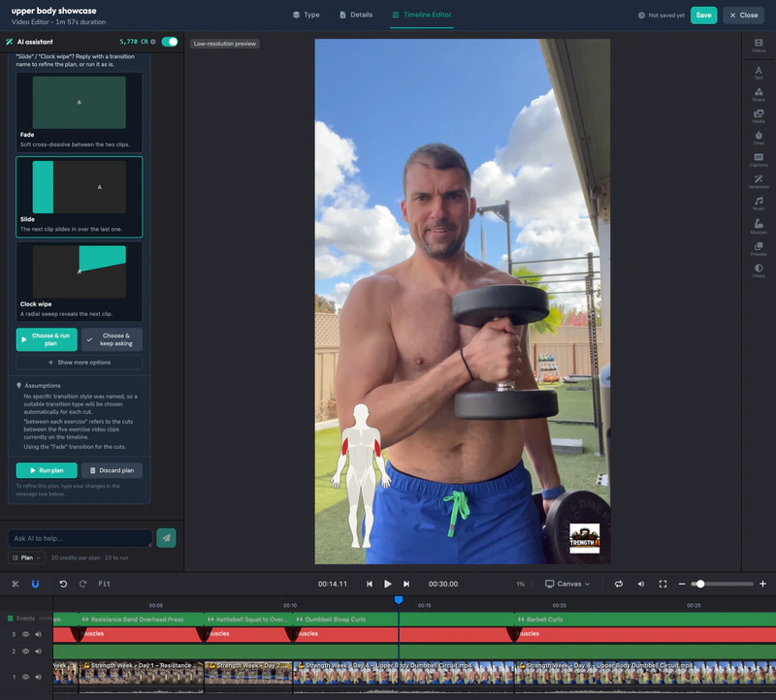The width and height of the screenshot is (776, 700).
Task: Click the credits info icon
Action: point(153,42)
